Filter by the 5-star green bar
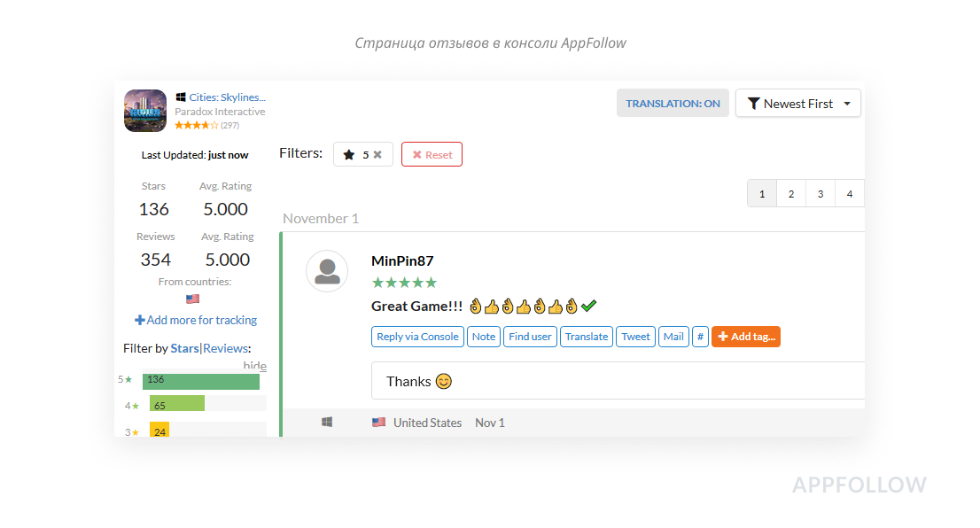This screenshot has width=980, height=528. [x=201, y=381]
